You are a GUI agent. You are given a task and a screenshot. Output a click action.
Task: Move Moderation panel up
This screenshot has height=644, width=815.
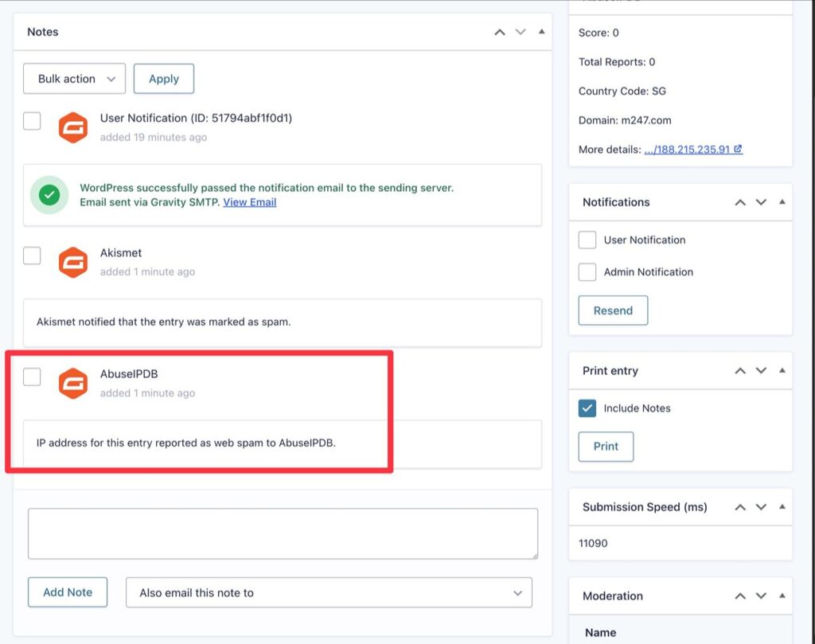coord(740,596)
